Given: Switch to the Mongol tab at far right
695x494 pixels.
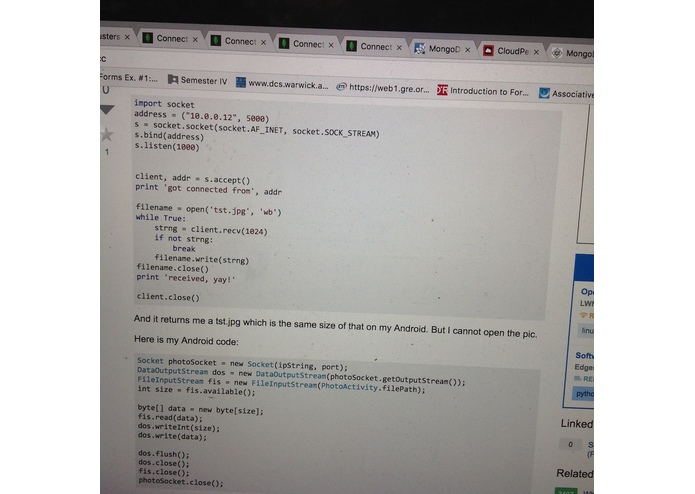Looking at the screenshot, I should (x=572, y=54).
